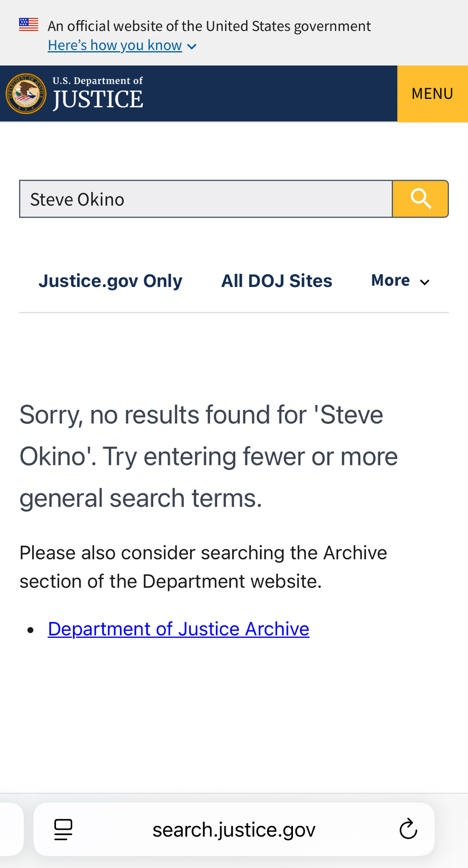Click the U.S. flag icon
The width and height of the screenshot is (468, 868).
[x=29, y=25]
